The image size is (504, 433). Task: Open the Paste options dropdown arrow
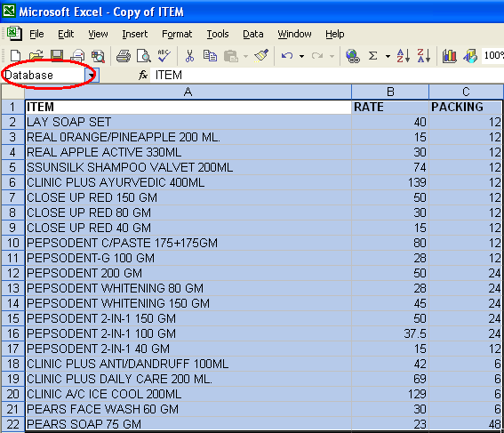click(245, 56)
